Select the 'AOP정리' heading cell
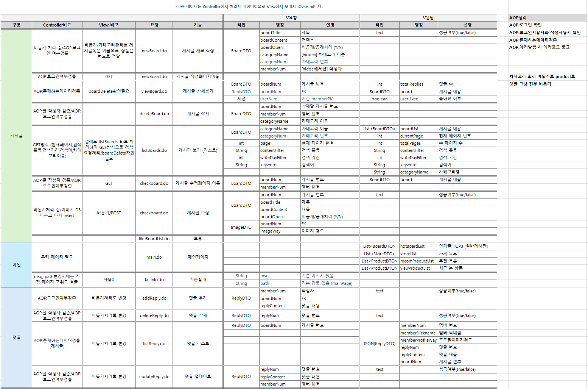The height and width of the screenshot is (389, 588). coord(548,18)
